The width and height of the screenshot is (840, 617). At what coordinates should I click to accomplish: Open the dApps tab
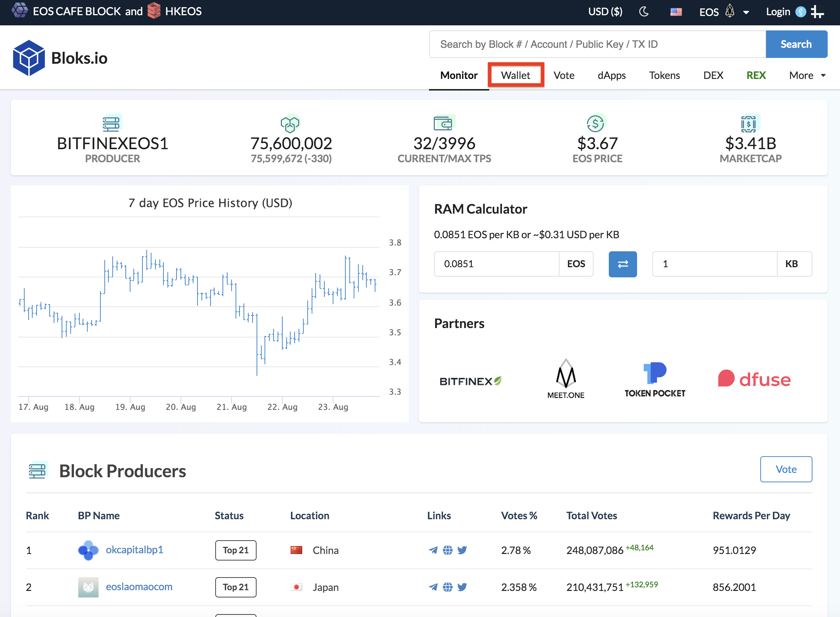click(x=612, y=75)
